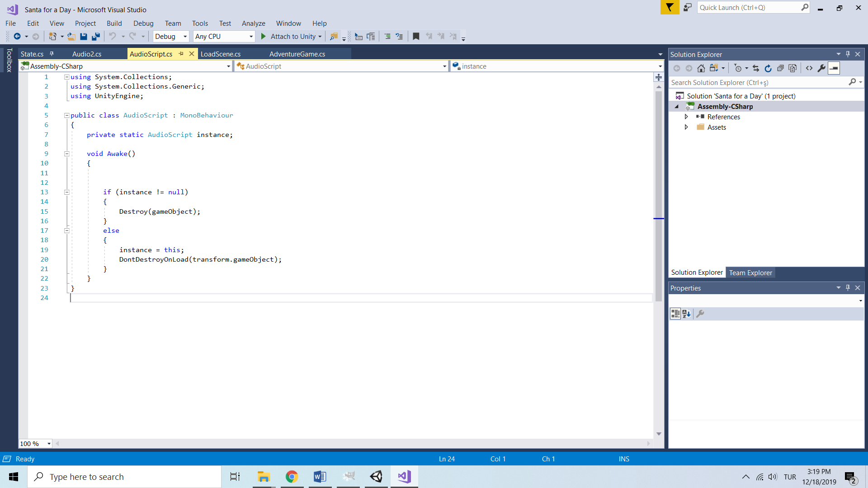
Task: Toggle Categorized view in Properties panel
Action: coord(675,314)
